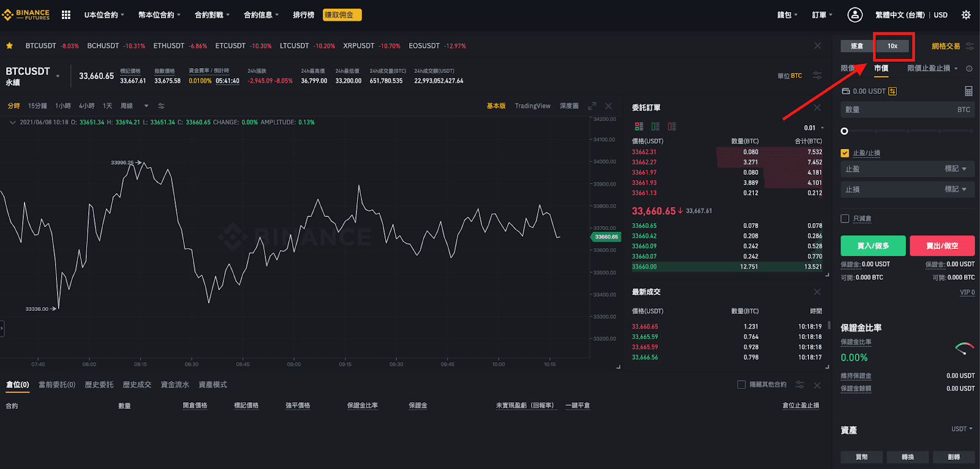The width and height of the screenshot is (980, 469).
Task: Open chart indicator settings icon
Action: click(x=161, y=106)
